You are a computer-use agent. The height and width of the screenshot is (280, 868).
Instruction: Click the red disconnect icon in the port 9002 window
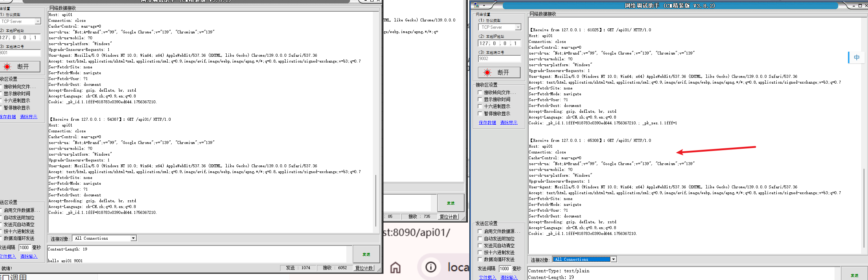click(x=487, y=73)
